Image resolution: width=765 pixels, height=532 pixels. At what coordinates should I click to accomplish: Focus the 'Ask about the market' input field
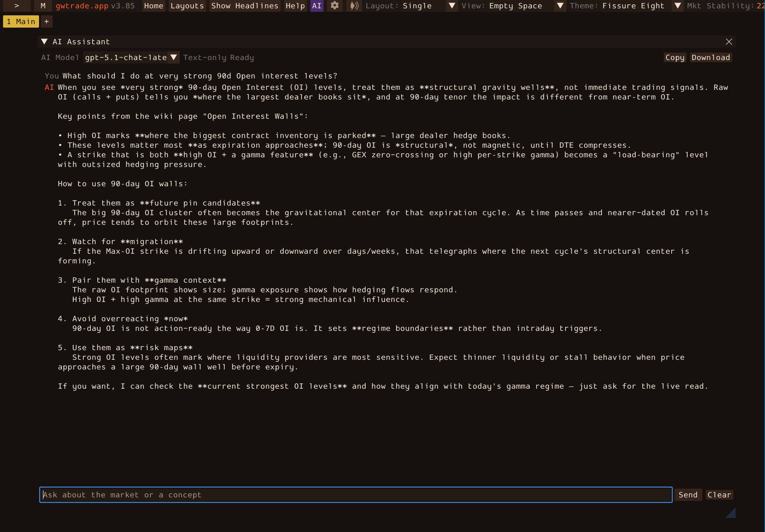[x=356, y=495]
